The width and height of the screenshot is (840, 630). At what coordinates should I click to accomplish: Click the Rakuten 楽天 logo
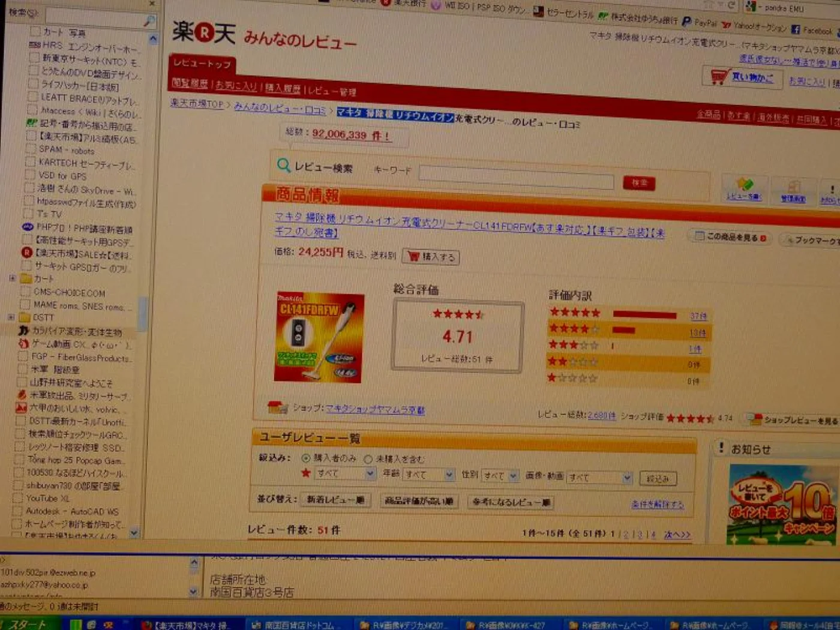[x=204, y=33]
